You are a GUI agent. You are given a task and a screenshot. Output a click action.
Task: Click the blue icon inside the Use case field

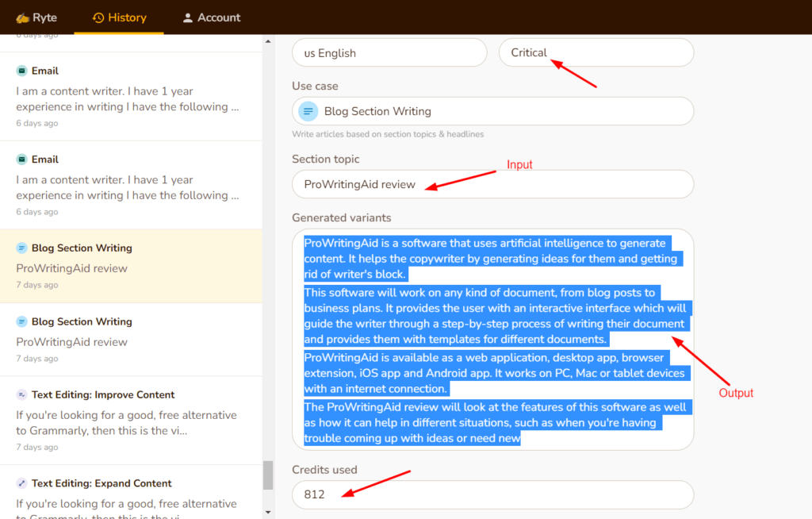[x=308, y=111]
